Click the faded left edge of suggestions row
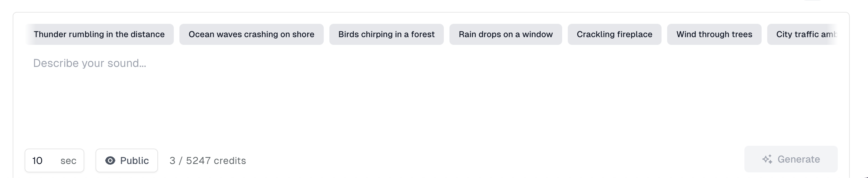 (28, 34)
